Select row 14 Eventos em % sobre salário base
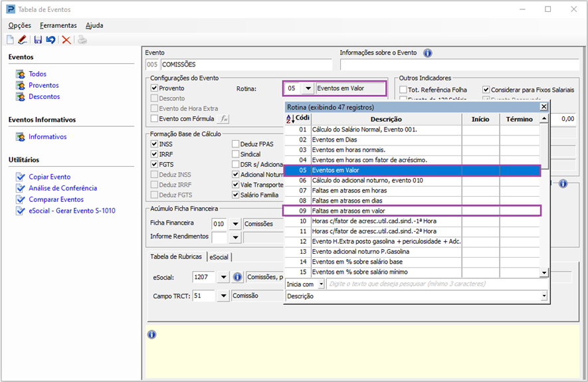 412,262
